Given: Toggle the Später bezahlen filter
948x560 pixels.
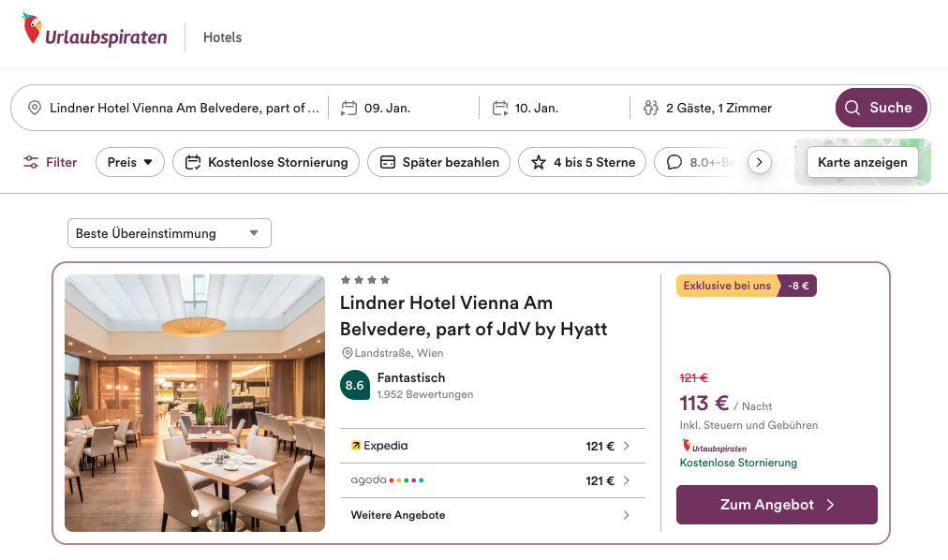Looking at the screenshot, I should click(439, 162).
